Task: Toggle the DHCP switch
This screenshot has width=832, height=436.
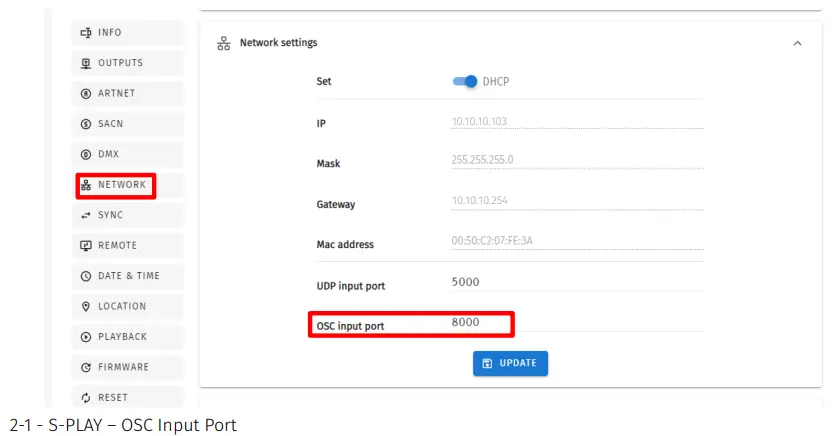Action: point(465,82)
